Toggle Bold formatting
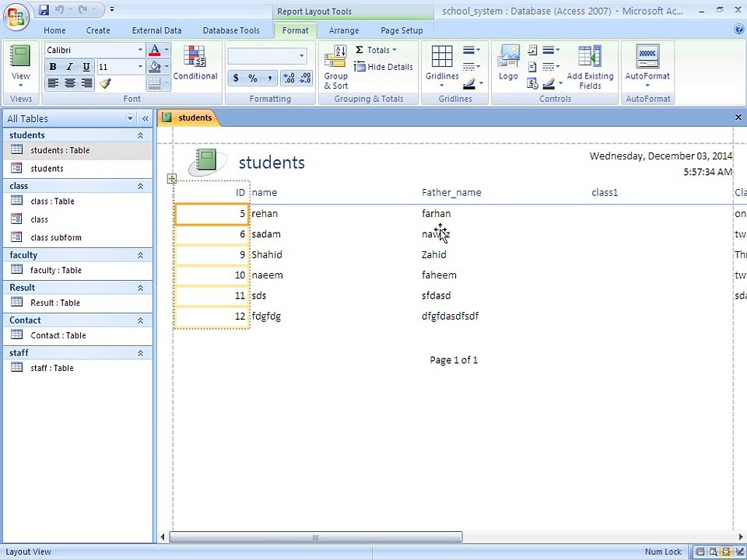 click(53, 67)
